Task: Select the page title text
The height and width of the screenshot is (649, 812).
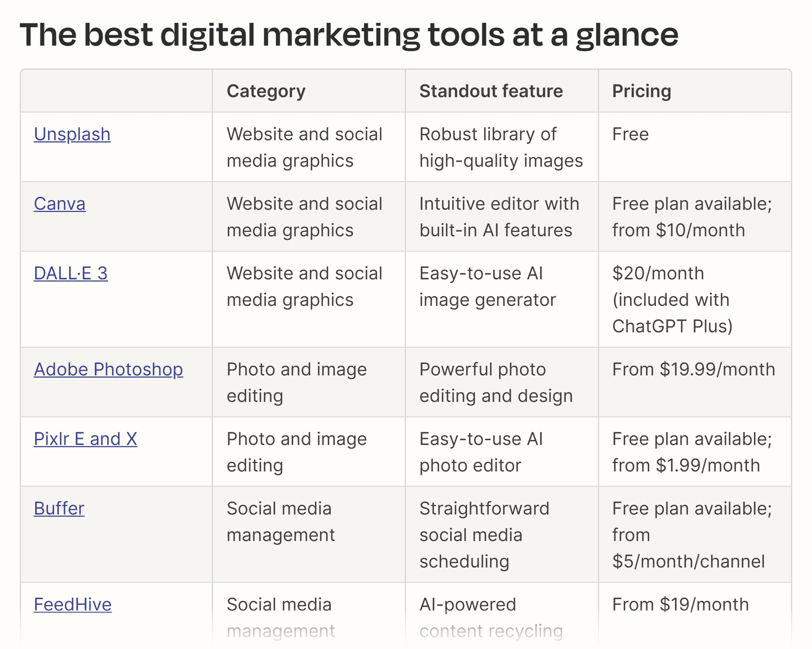Action: click(x=350, y=35)
